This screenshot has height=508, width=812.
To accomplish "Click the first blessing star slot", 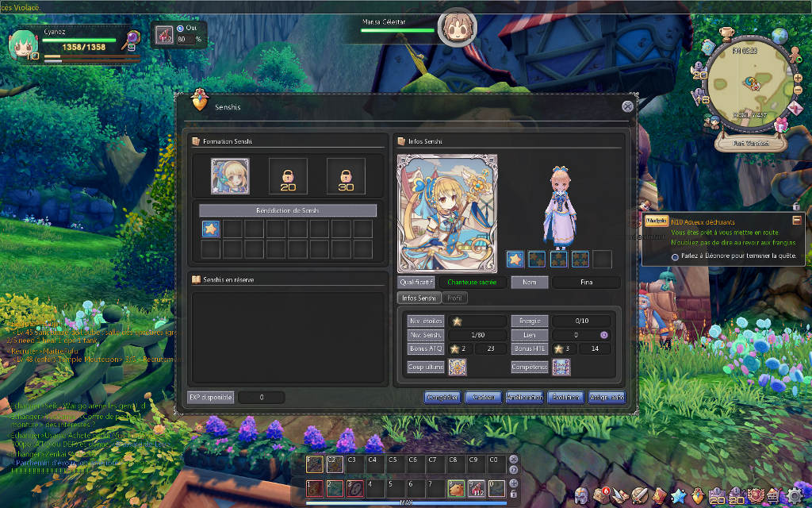I will (211, 229).
